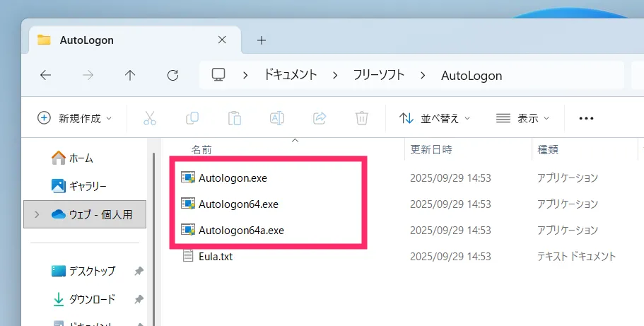
Task: Go back with the left arrow
Action: point(45,75)
